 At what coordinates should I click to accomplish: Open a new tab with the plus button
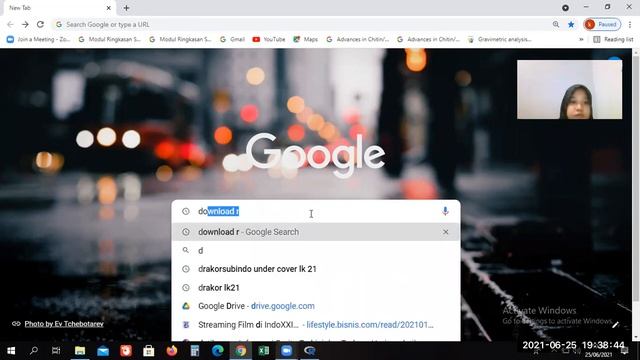(127, 8)
